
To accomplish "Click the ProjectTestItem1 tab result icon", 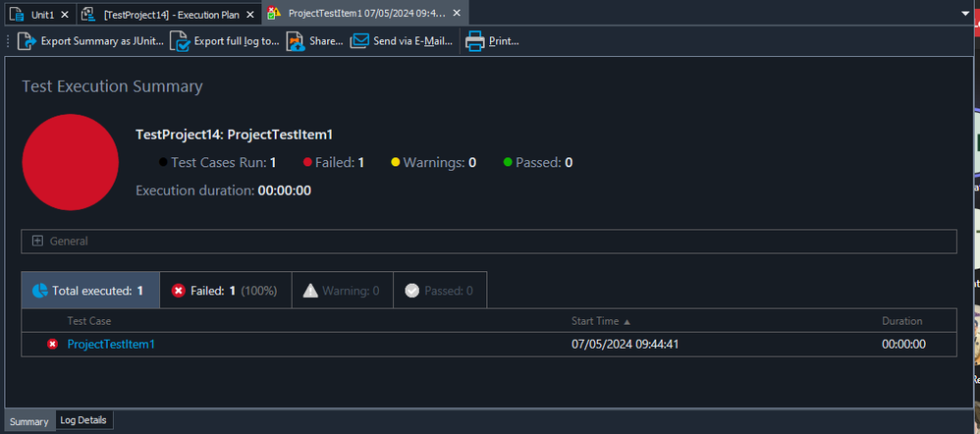I will tap(274, 13).
